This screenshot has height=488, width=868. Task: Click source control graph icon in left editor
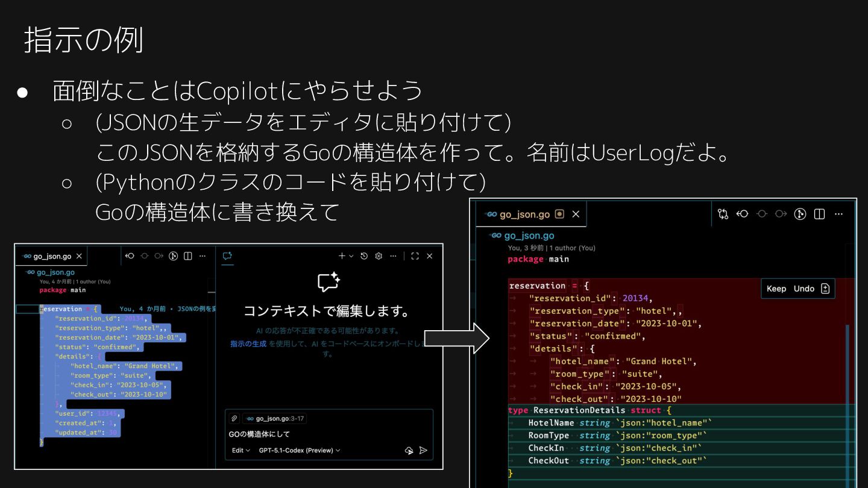(173, 256)
